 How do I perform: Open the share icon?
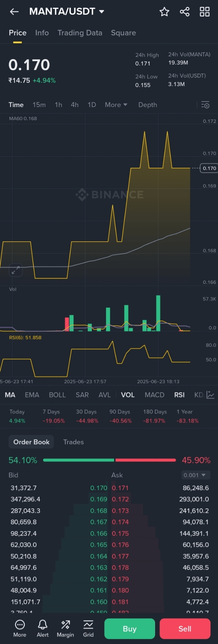tap(185, 12)
